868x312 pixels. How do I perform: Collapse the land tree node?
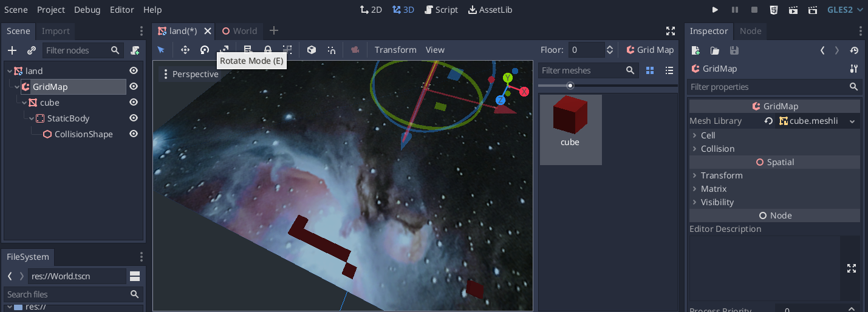9,71
